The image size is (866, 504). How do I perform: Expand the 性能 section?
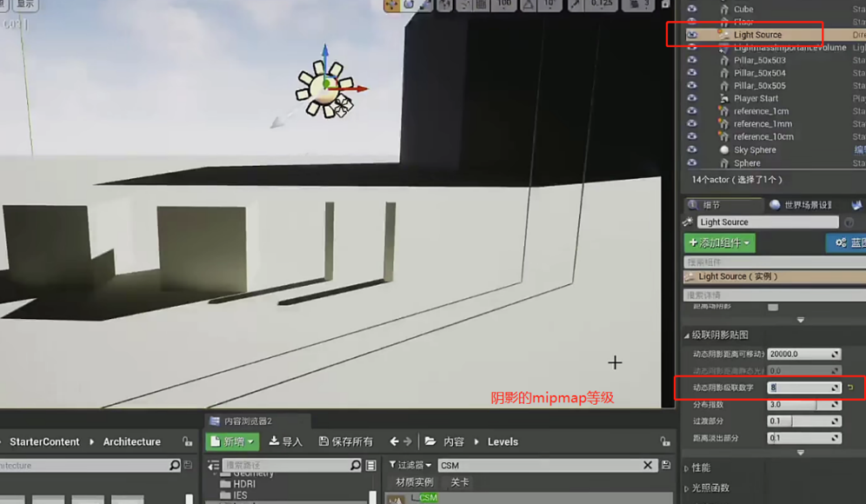click(x=701, y=468)
